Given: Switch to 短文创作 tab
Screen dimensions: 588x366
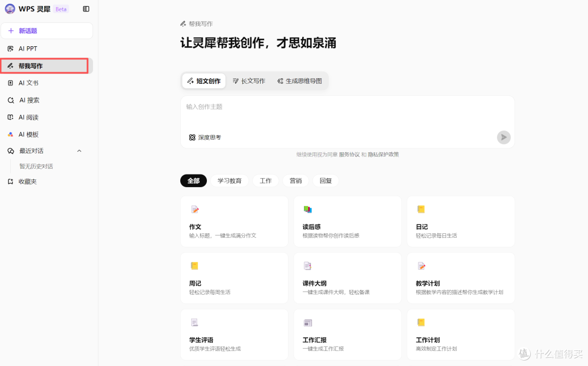Looking at the screenshot, I should (x=204, y=81).
